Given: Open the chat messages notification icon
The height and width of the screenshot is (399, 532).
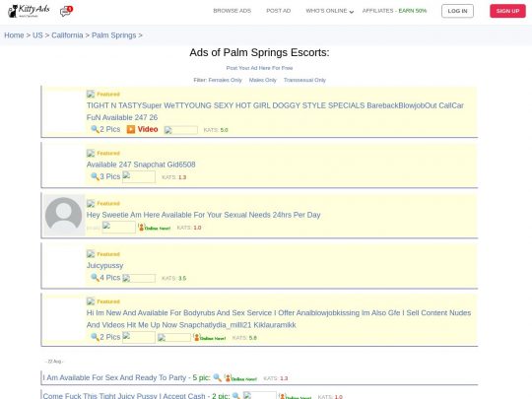Looking at the screenshot, I should 66,11.
